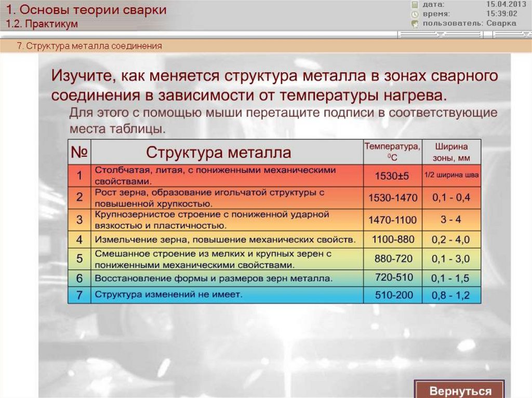532x398 pixels.
Task: Click the 'Структура металла' column header
Action: pos(227,152)
